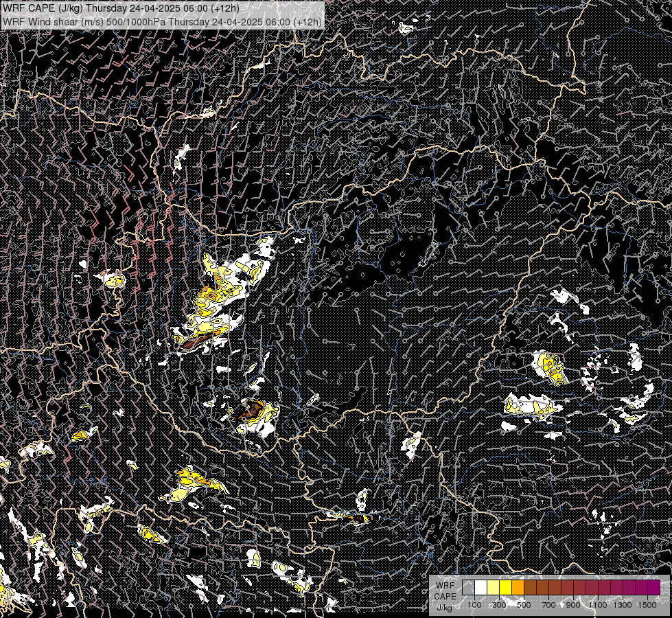Select the white legend swatch above 100

(481, 587)
